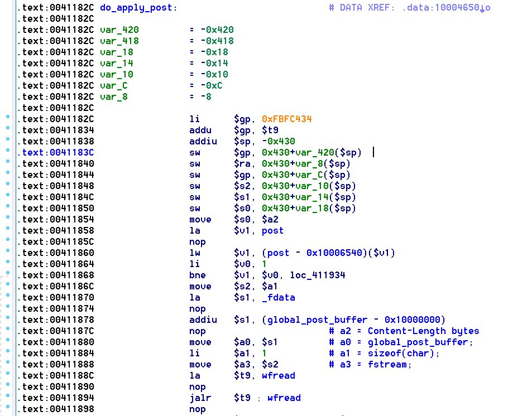The width and height of the screenshot is (532, 416).
Task: Click the nop at address 00411890
Action: [198, 387]
